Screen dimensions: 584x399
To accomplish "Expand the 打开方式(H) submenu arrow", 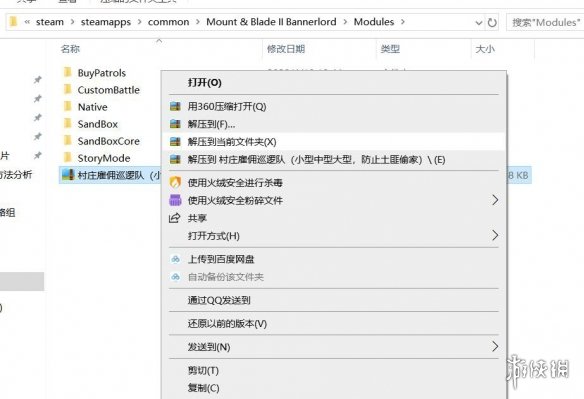I will point(495,235).
